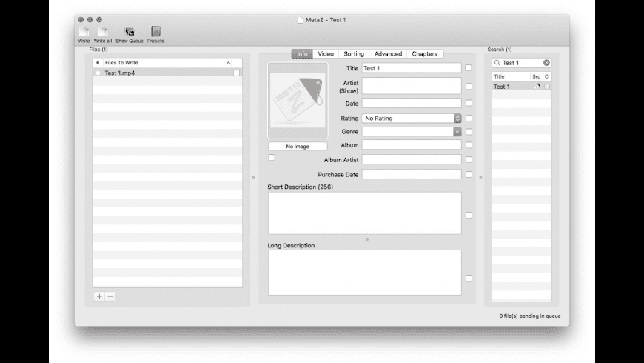Expand the Genre combo box arrow

tap(457, 132)
